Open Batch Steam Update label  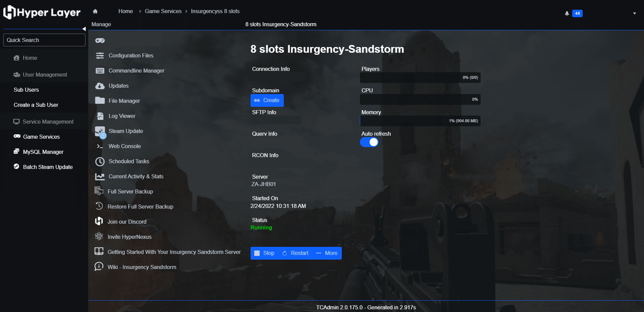tap(48, 167)
